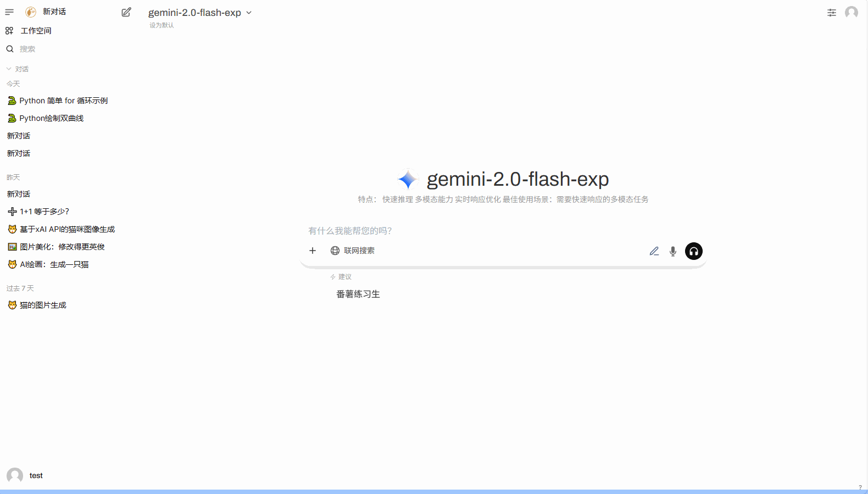Screen dimensions: 868x494
Task: Click the snake emoji beside Python绘制双曲线
Action: point(12,118)
